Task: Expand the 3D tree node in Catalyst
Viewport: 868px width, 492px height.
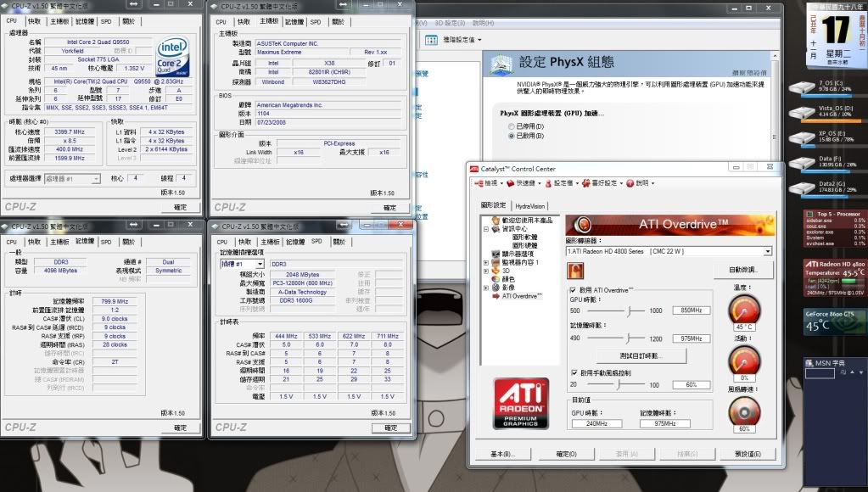Action: point(486,271)
